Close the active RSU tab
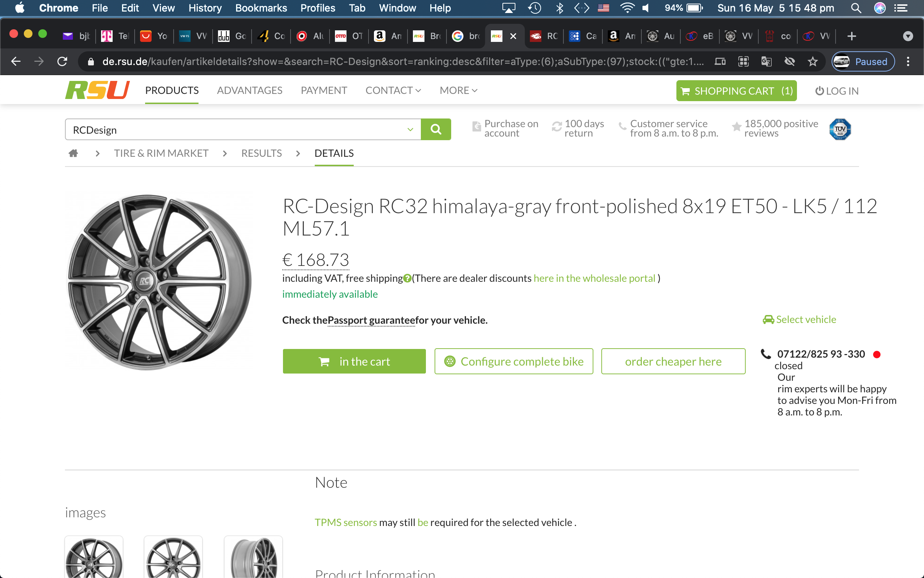Screen dimensions: 924x578 [x=513, y=36]
